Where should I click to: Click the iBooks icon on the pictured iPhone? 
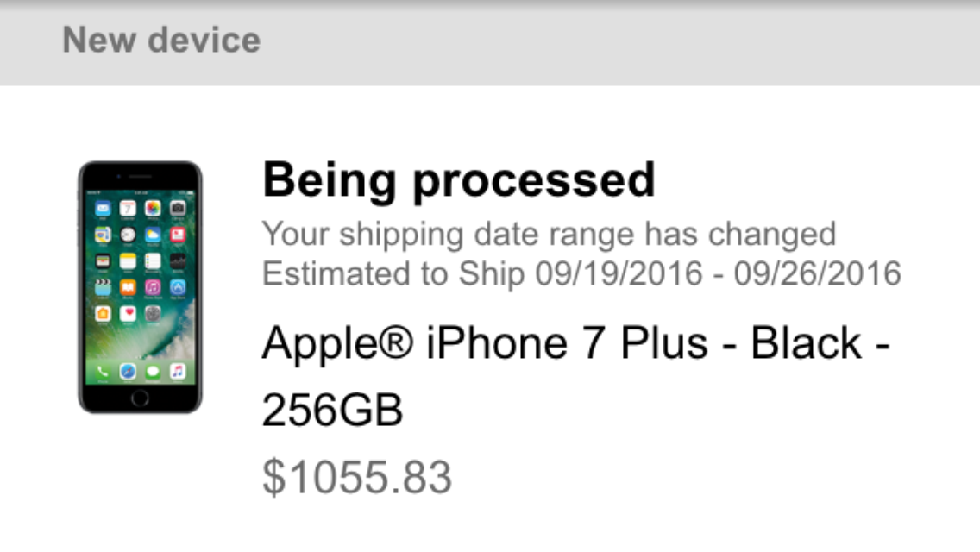point(128,287)
